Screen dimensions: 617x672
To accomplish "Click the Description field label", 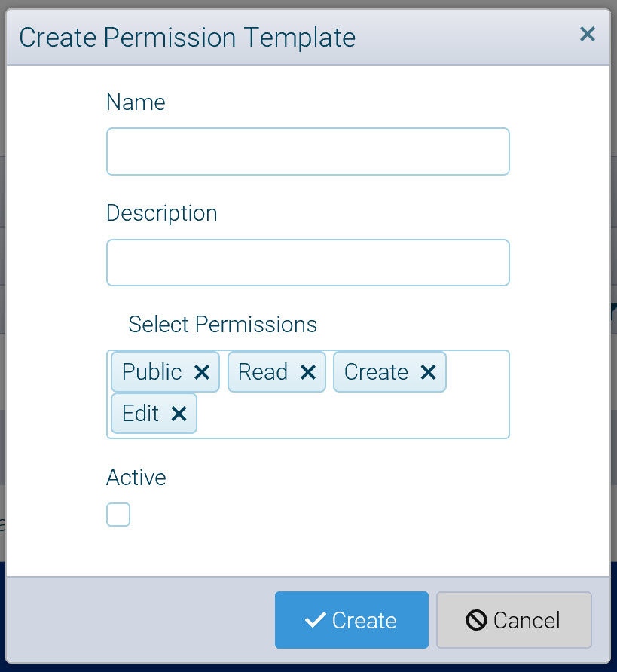I will 162,213.
